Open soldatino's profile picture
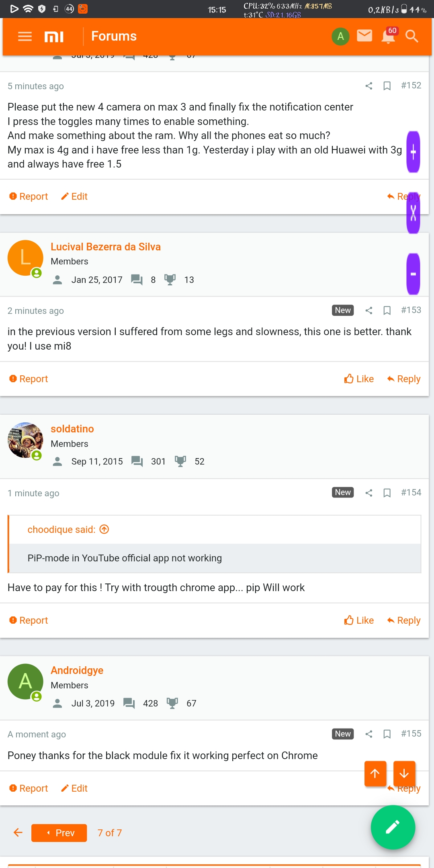The height and width of the screenshot is (868, 434). point(25,440)
